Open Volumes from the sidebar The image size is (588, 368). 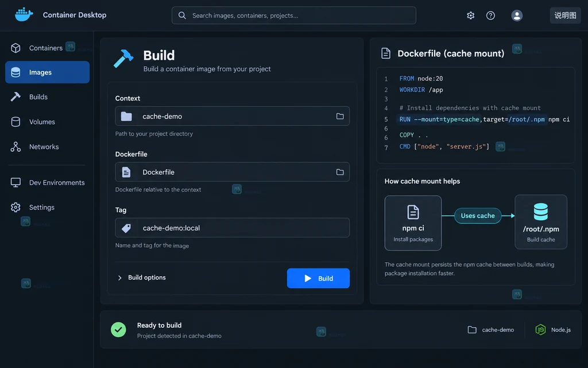click(x=47, y=122)
